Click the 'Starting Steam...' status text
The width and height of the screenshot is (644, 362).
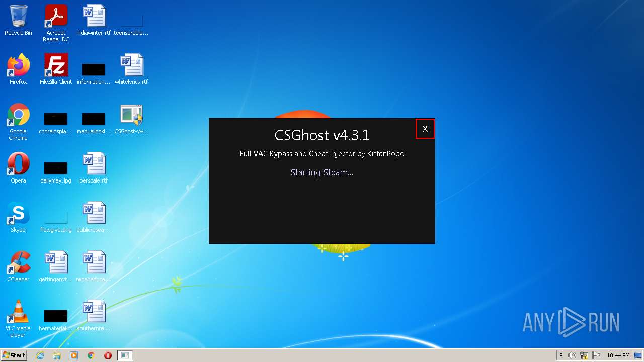322,172
